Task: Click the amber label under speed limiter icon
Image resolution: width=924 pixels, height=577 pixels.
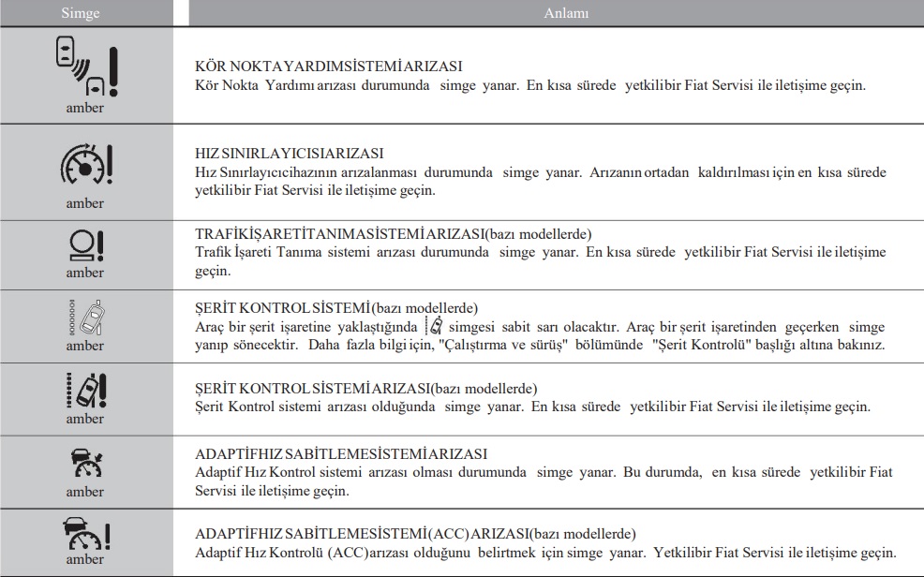Action: point(85,203)
